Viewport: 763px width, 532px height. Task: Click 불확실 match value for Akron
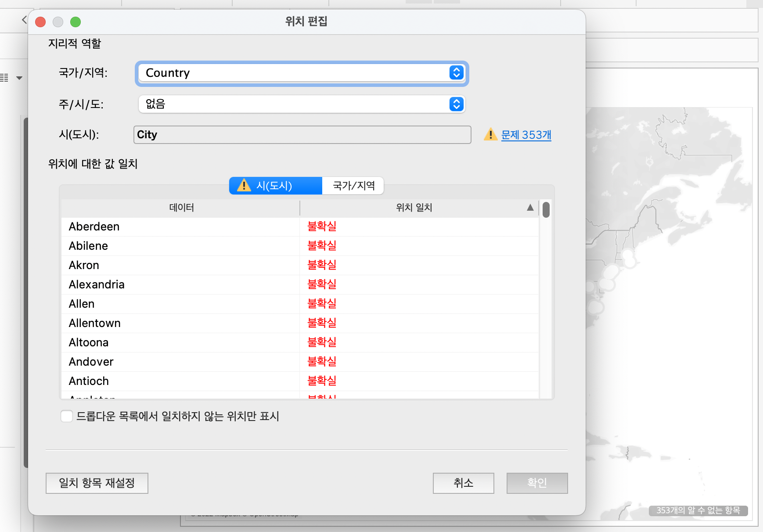[322, 265]
